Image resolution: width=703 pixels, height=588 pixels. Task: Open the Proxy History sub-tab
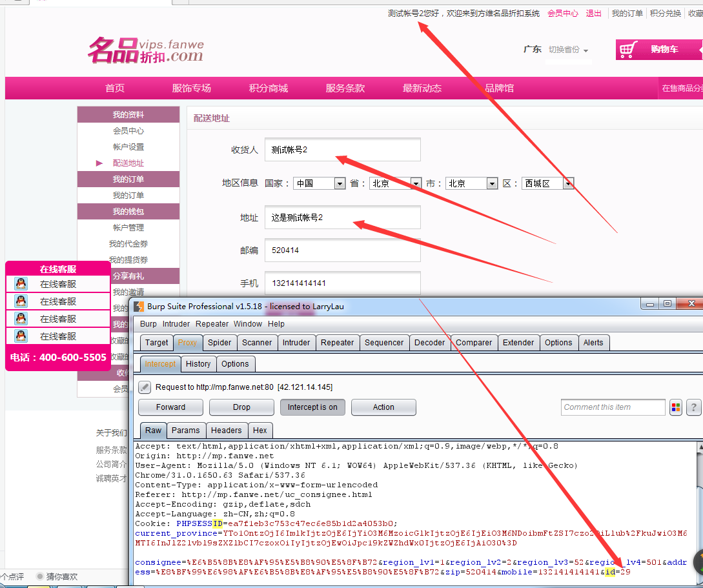tap(198, 364)
